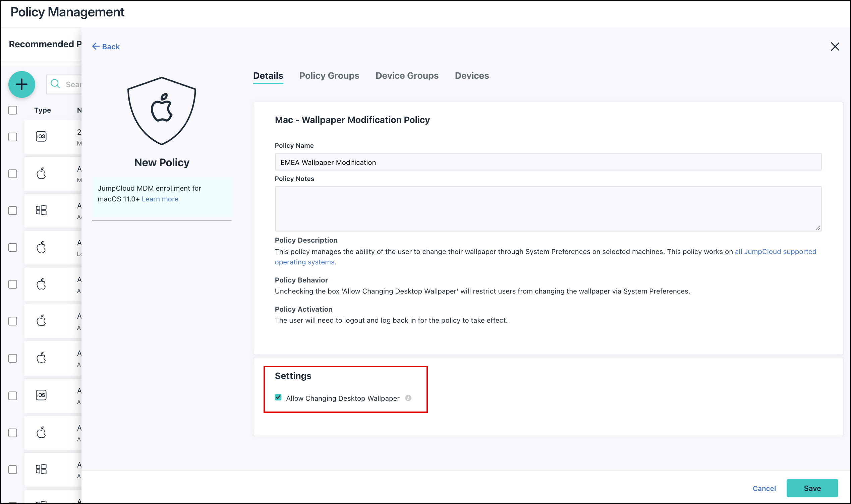Image resolution: width=851 pixels, height=504 pixels.
Task: Click the back arrow icon
Action: tap(96, 47)
